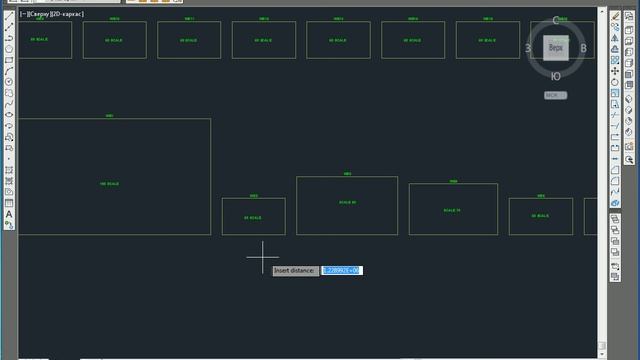Image resolution: width=640 pixels, height=360 pixels.
Task: Open the Table insertion tool
Action: click(x=9, y=203)
